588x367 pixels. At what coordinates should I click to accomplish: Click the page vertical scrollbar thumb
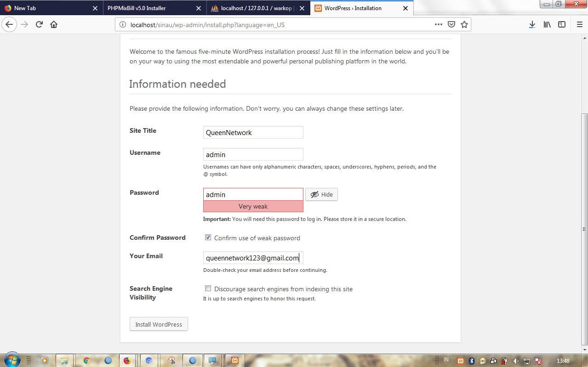click(584, 229)
